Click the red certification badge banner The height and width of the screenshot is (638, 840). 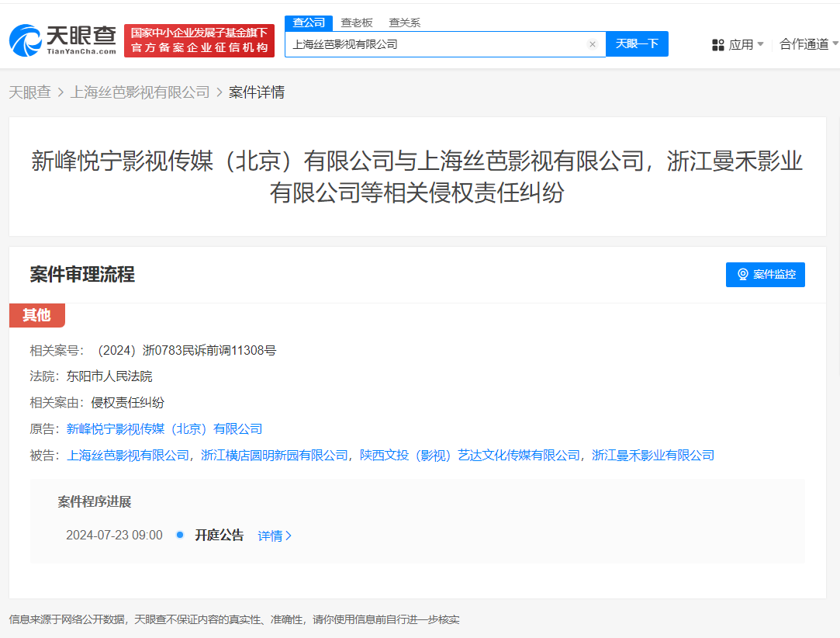[199, 39]
